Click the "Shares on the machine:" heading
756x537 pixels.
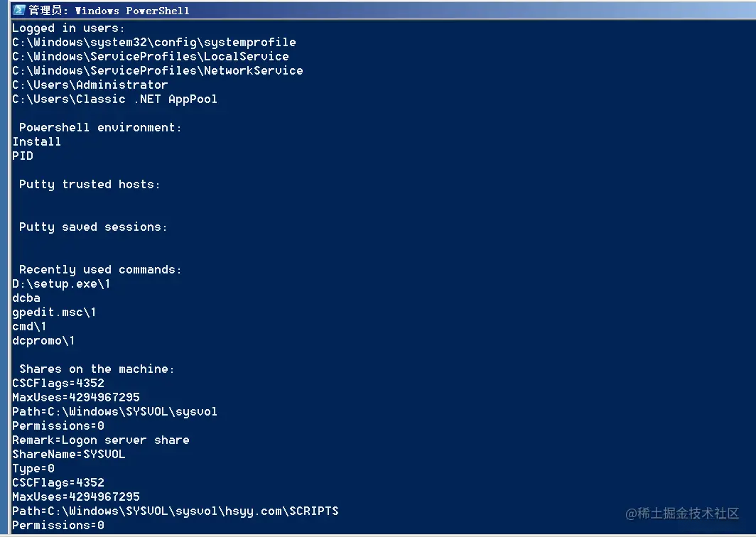coord(97,369)
